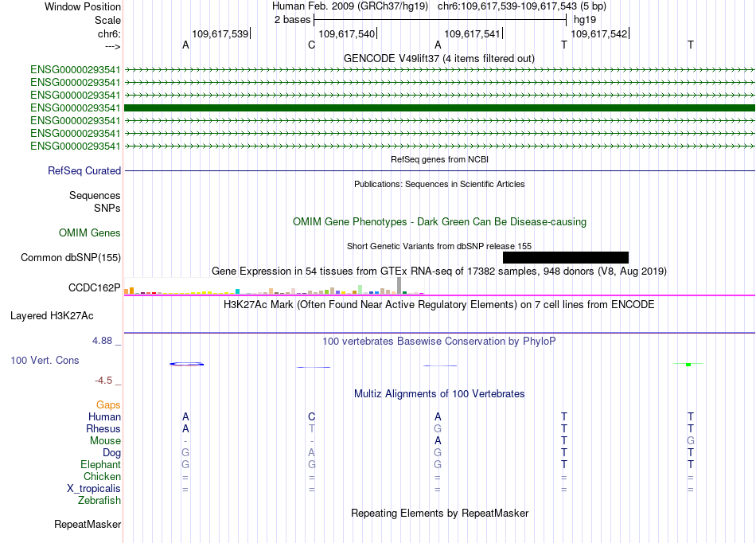
Task: Click the GENCODE V49lift37 track title
Action: [439, 59]
